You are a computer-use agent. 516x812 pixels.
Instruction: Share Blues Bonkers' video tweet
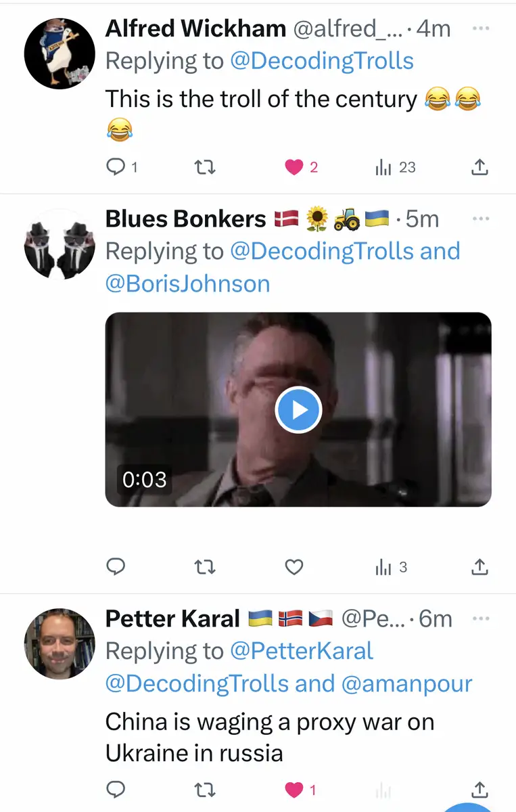pyautogui.click(x=479, y=567)
